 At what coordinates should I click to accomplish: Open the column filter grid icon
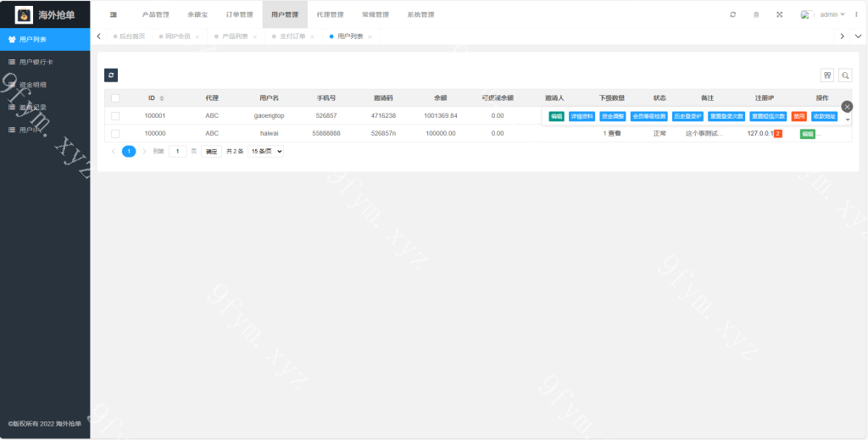pyautogui.click(x=827, y=75)
